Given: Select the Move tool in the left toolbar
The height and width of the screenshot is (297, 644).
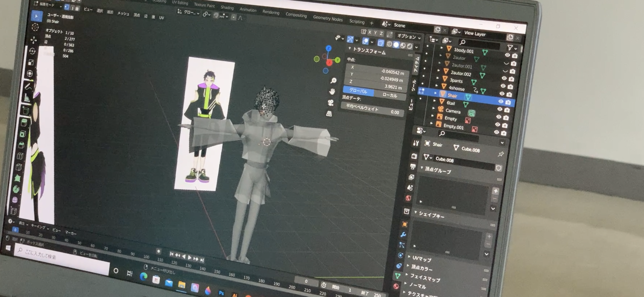Looking at the screenshot, I should coord(34,40).
